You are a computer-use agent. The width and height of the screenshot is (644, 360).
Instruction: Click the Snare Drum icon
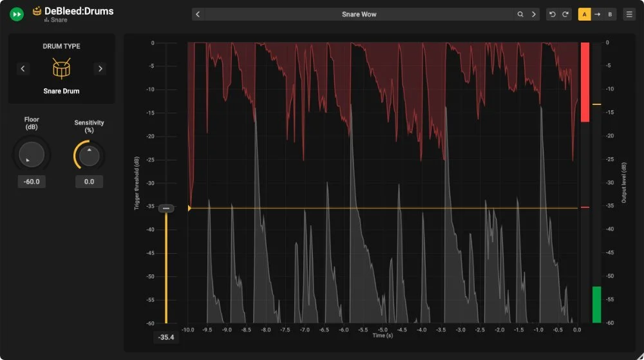[x=61, y=68]
